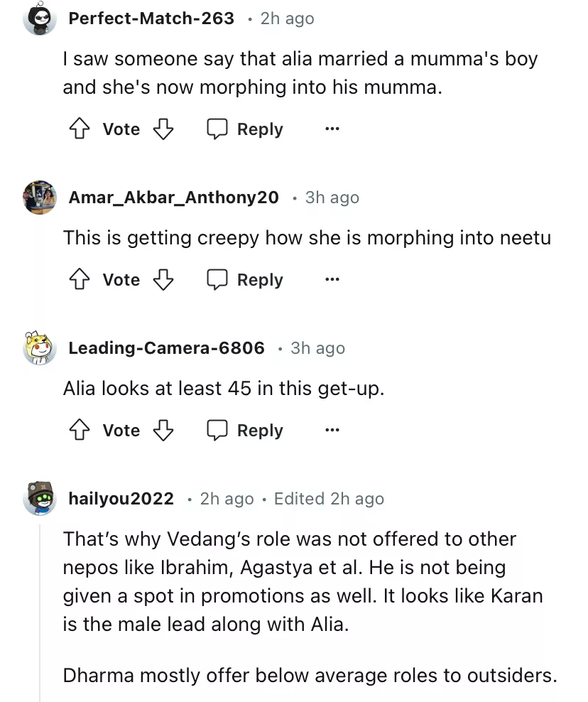Open more options on Perfect-Match-263's comment
Screen dimensions: 588x702
(332, 129)
